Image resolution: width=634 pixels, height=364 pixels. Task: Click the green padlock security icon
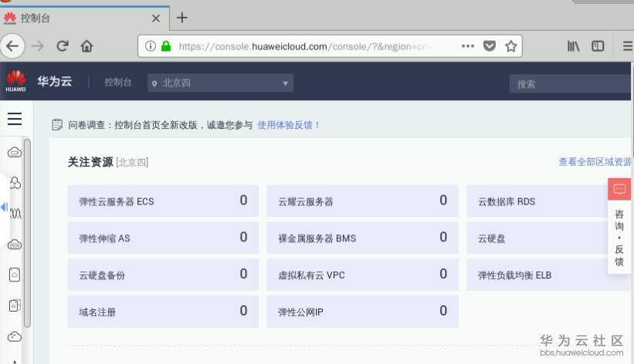(166, 46)
